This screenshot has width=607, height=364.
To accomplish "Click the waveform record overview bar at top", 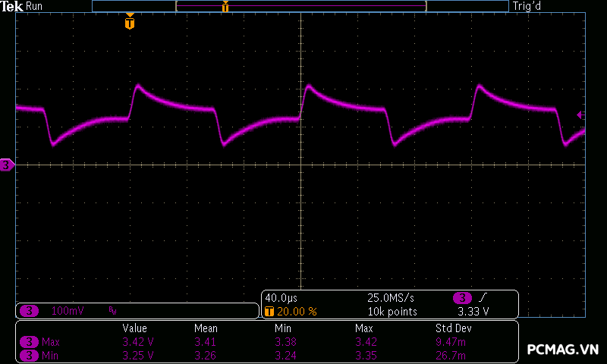I will tap(300, 6).
